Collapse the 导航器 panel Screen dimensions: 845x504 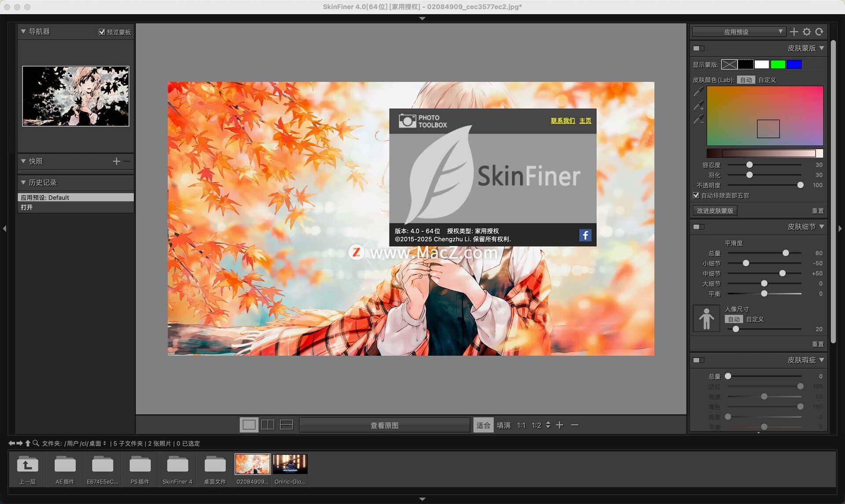[x=23, y=32]
